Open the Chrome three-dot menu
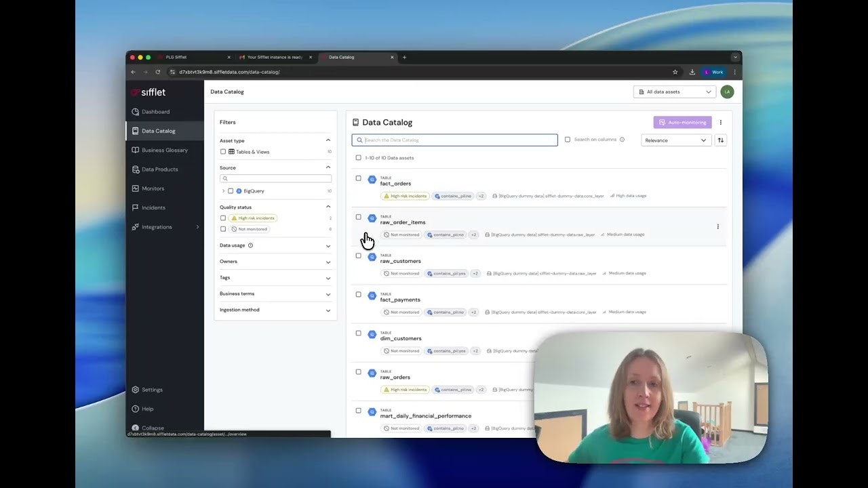 734,72
